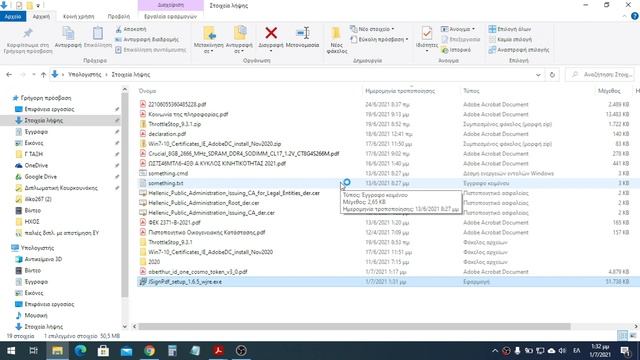This screenshot has width=640, height=360.
Task: Open Microsoft Store from the taskbar
Action: pos(103,351)
